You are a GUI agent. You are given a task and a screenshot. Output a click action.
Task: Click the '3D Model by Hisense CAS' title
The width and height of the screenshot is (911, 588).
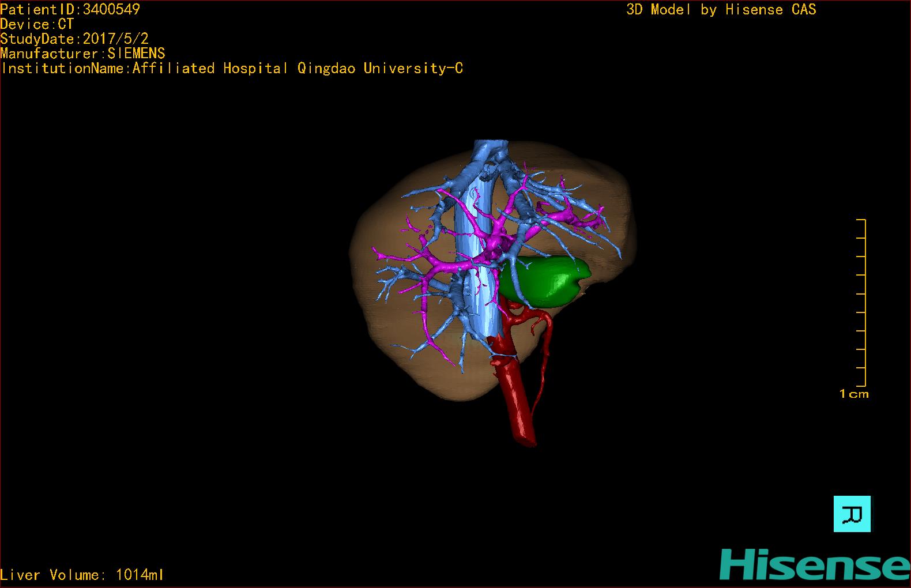click(721, 10)
